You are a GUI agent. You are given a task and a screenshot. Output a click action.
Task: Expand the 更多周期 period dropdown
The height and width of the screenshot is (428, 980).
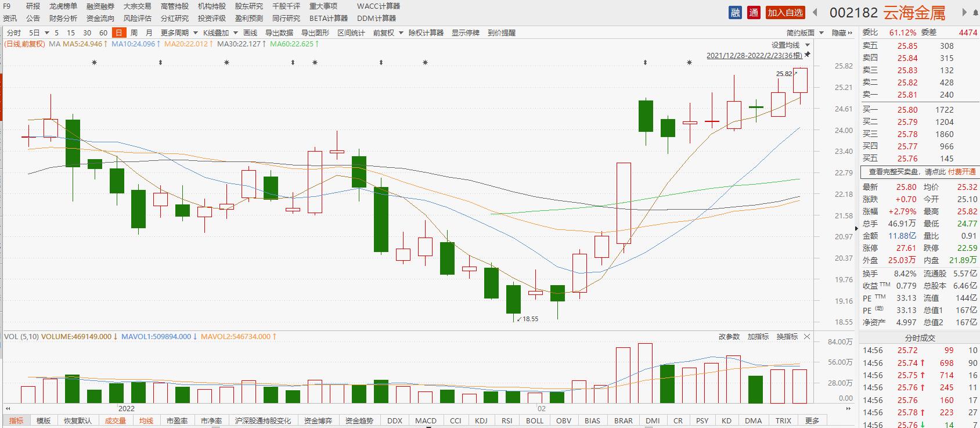179,33
